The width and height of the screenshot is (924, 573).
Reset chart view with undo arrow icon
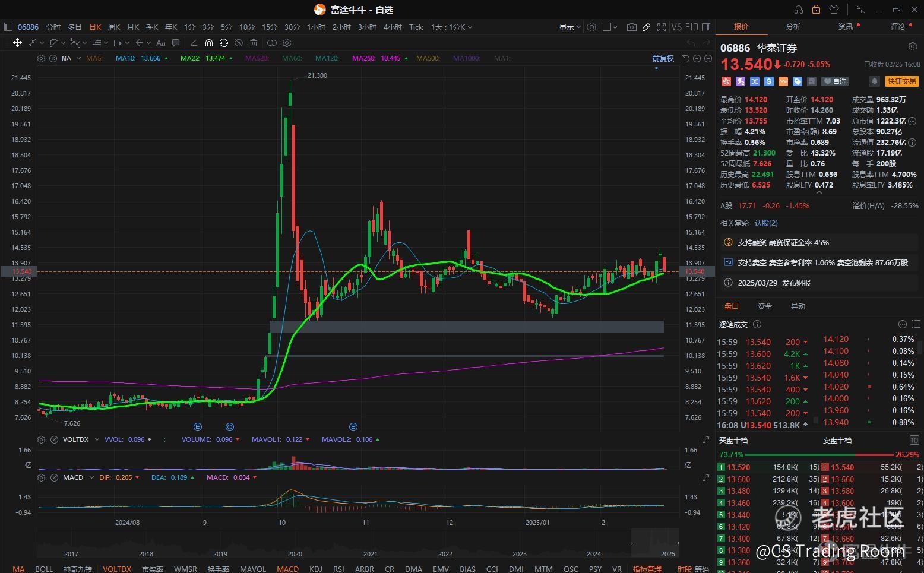(x=686, y=58)
